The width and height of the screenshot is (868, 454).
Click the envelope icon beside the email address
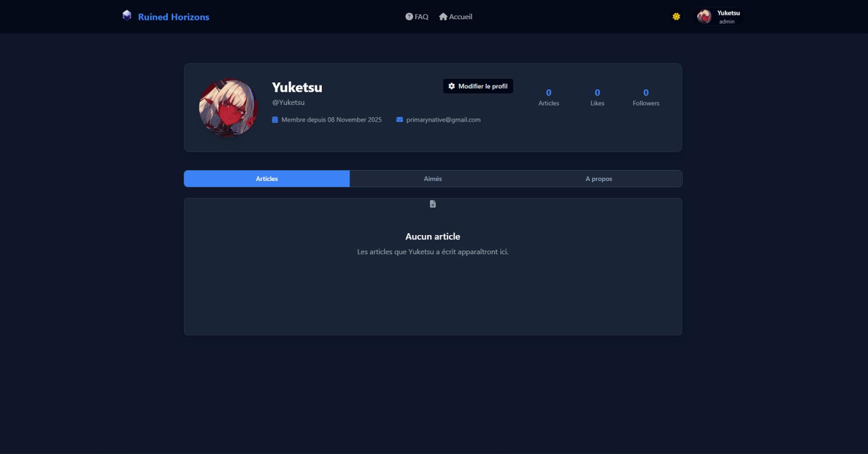(x=398, y=120)
